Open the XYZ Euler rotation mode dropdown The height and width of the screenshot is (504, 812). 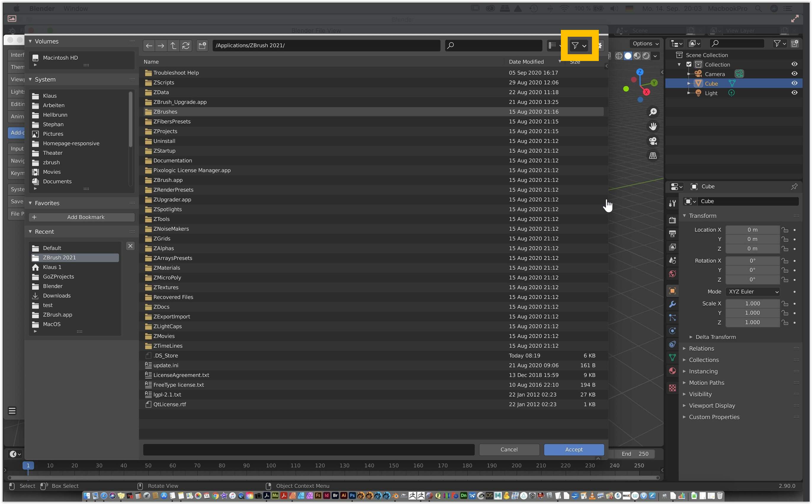[x=752, y=292]
